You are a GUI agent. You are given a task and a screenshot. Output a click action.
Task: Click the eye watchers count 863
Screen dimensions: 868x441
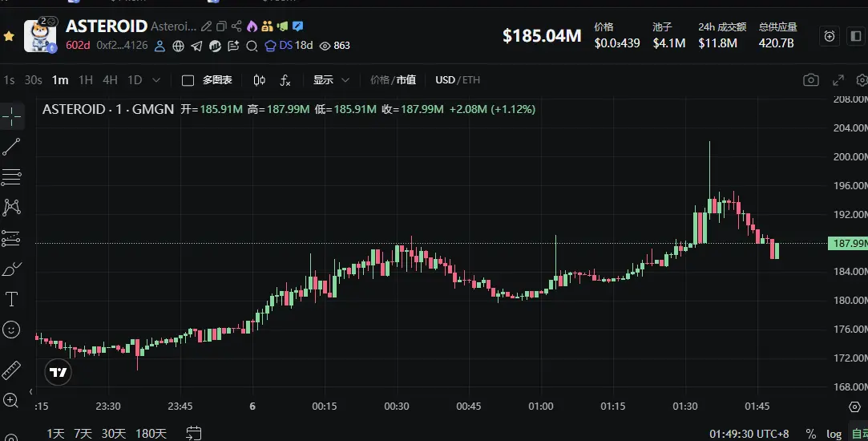pos(335,46)
